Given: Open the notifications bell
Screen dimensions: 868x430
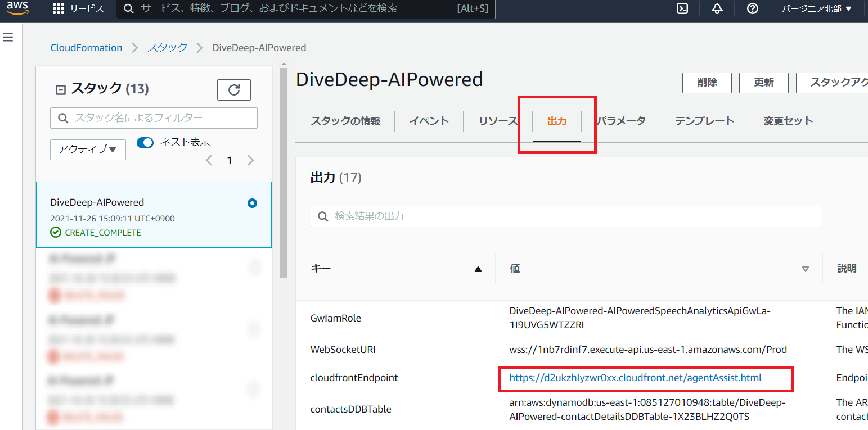Looking at the screenshot, I should pyautogui.click(x=717, y=8).
